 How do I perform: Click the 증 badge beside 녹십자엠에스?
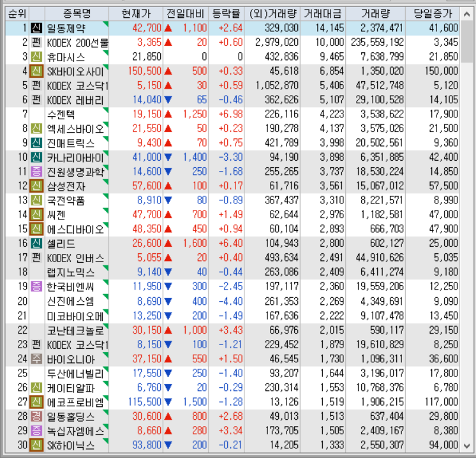[x=36, y=431]
